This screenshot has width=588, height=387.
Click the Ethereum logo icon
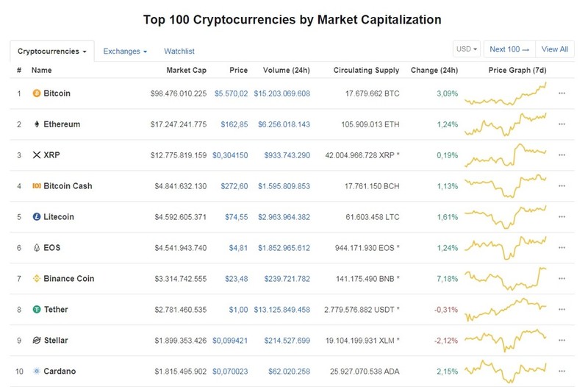36,124
